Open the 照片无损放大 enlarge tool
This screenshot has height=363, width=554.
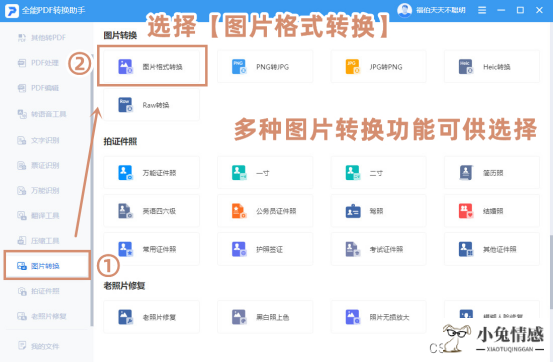pyautogui.click(x=378, y=317)
